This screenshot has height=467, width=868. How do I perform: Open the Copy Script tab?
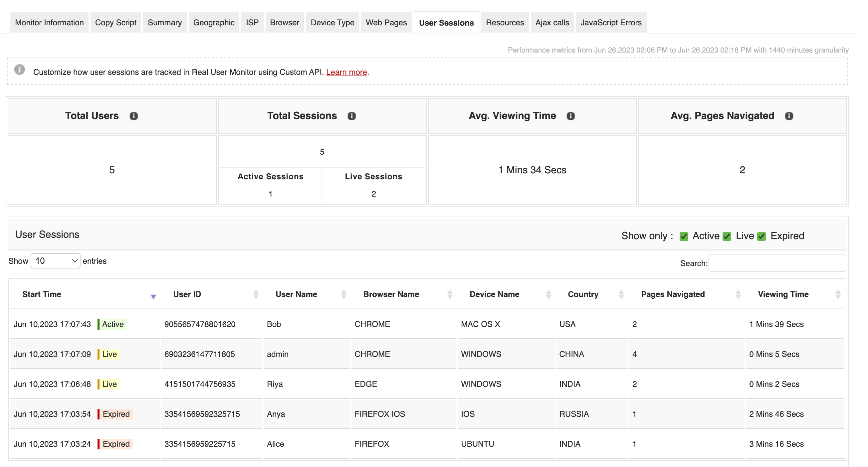tap(115, 23)
